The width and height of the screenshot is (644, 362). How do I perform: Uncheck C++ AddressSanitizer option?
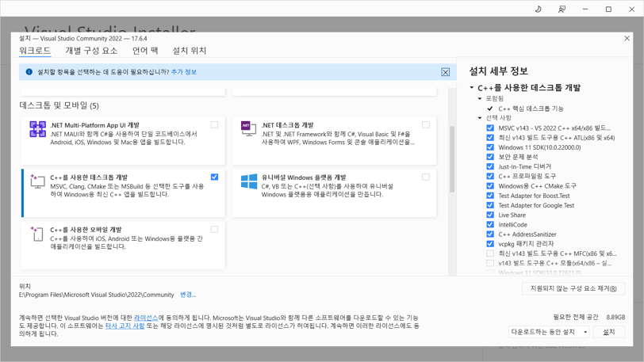point(490,234)
